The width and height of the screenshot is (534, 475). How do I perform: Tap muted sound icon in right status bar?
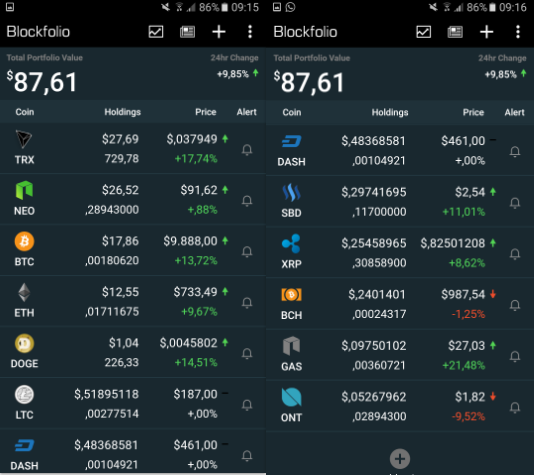433,7
